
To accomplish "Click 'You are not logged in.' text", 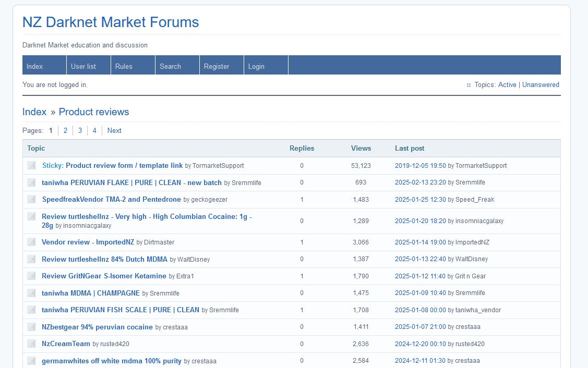I will tap(55, 84).
